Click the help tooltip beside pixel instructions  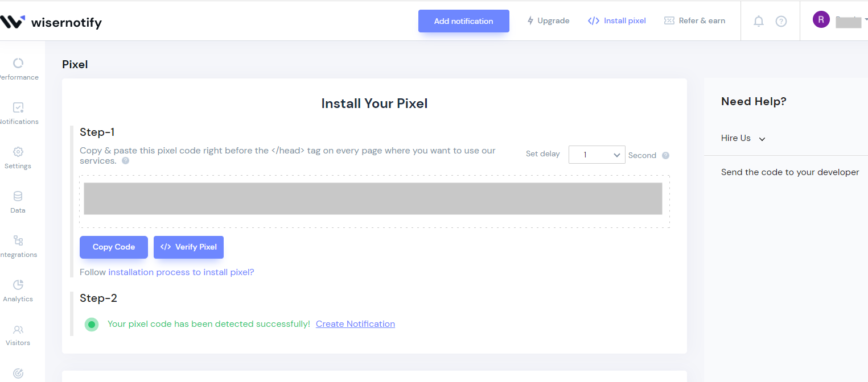coord(125,160)
